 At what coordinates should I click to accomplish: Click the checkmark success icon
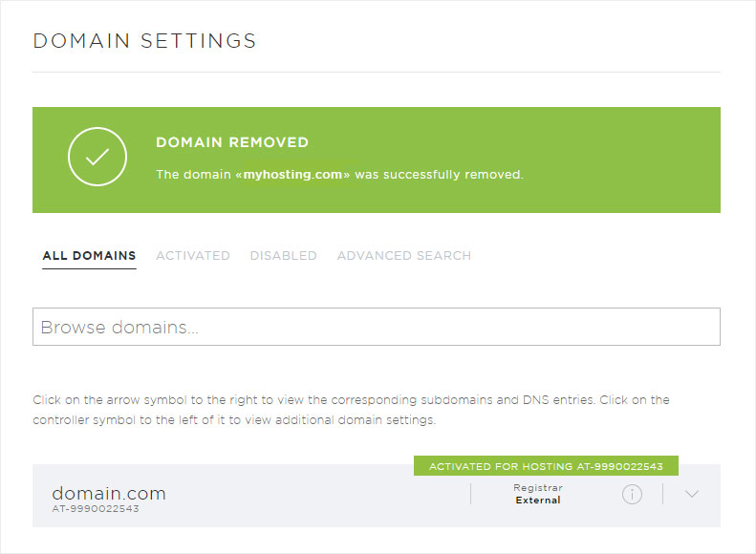97,157
